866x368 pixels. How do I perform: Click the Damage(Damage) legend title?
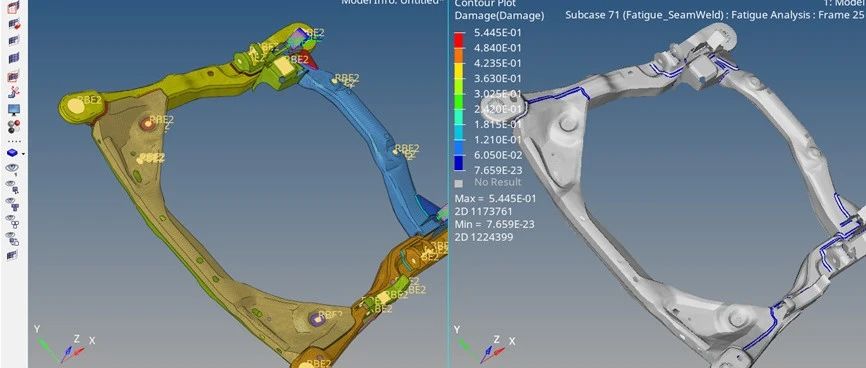click(499, 16)
